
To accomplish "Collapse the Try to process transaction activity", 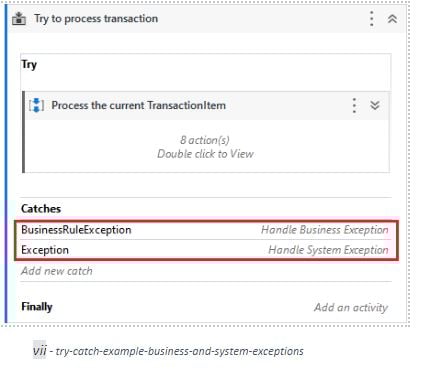I will [x=392, y=19].
